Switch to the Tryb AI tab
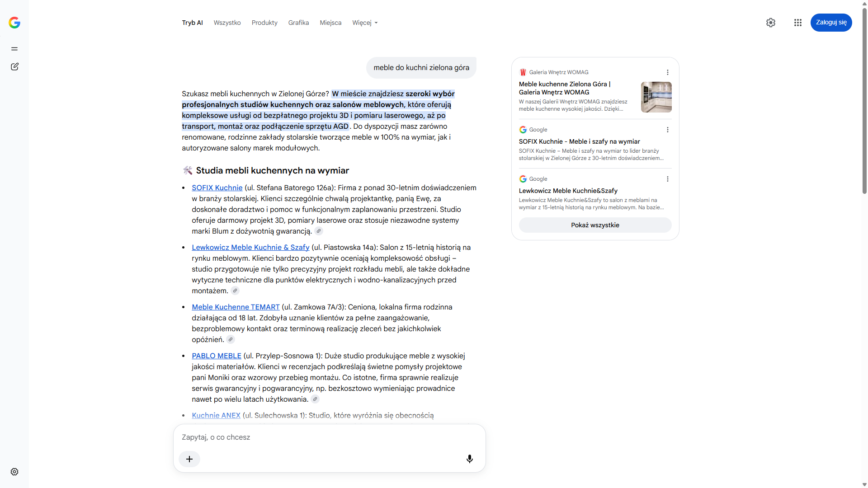The width and height of the screenshot is (868, 488). coord(192,23)
